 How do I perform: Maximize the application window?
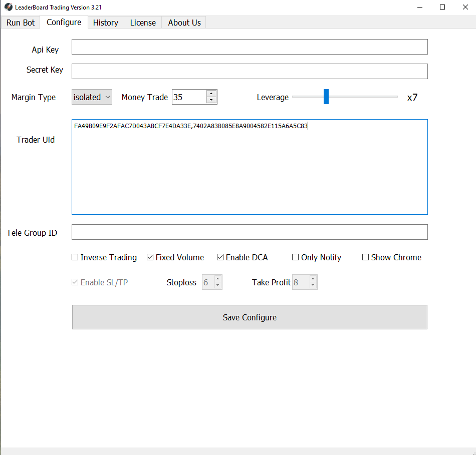pyautogui.click(x=442, y=7)
